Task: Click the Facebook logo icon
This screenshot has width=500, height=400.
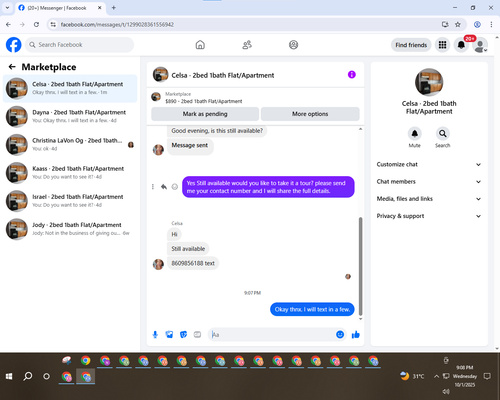Action: click(14, 45)
